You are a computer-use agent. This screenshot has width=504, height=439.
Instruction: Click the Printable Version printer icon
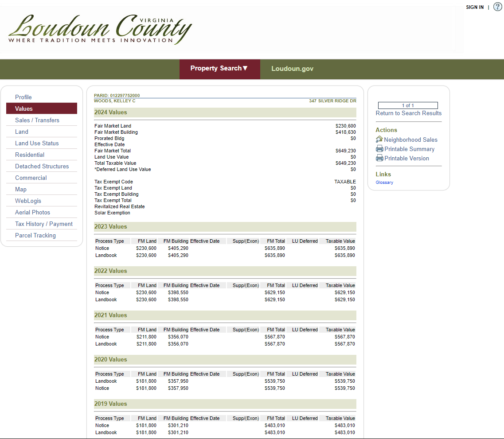click(379, 158)
